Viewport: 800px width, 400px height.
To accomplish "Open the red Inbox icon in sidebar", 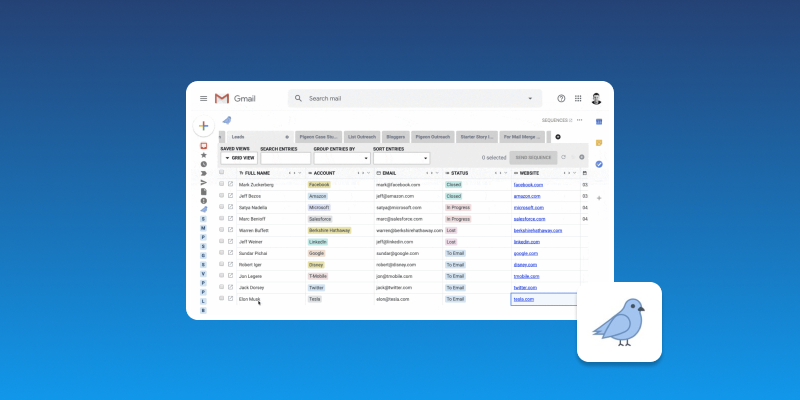I will pos(204,146).
